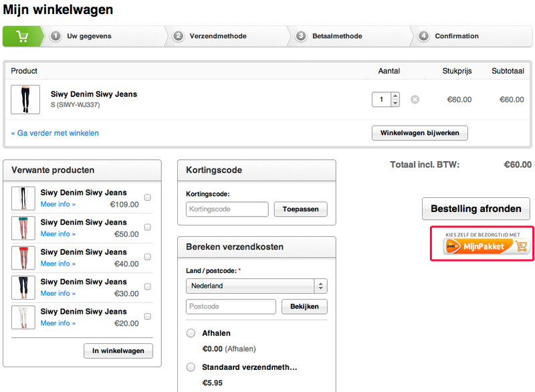Follow the Ga verder met winkelen link
This screenshot has height=392, width=535.
click(55, 133)
